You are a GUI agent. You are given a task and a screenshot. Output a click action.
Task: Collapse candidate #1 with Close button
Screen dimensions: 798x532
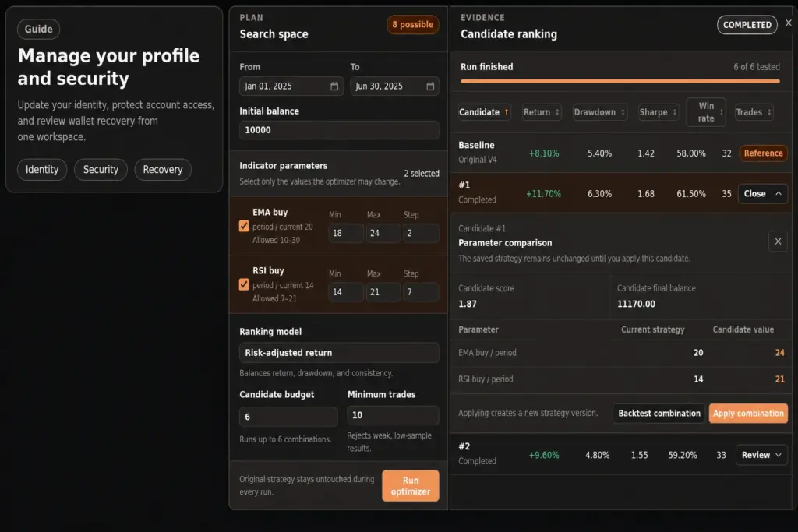coord(762,194)
